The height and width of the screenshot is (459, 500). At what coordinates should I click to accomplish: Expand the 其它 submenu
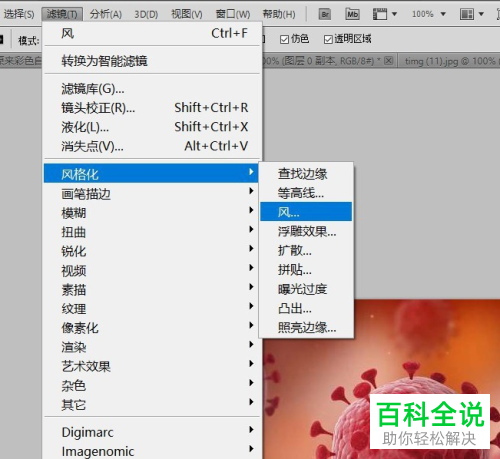point(152,405)
